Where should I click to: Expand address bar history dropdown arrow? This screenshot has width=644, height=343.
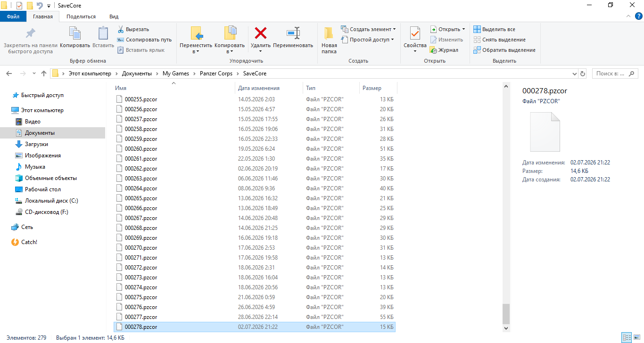[574, 73]
